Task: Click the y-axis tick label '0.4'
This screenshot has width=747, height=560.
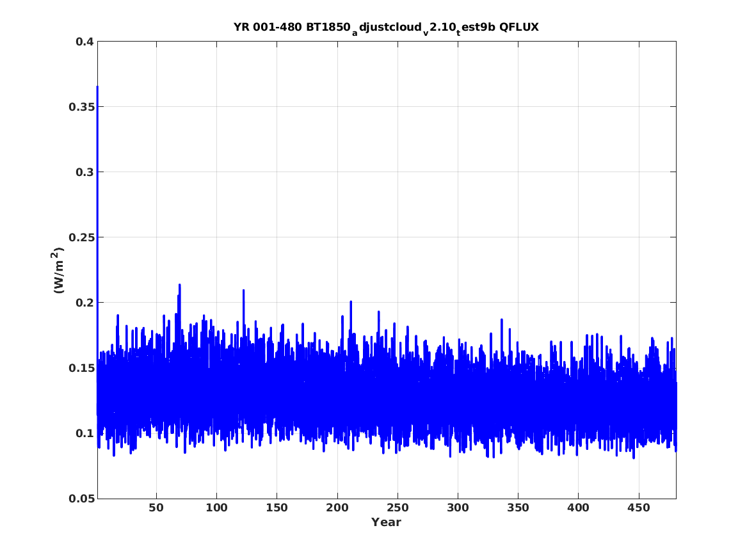Action: point(84,42)
